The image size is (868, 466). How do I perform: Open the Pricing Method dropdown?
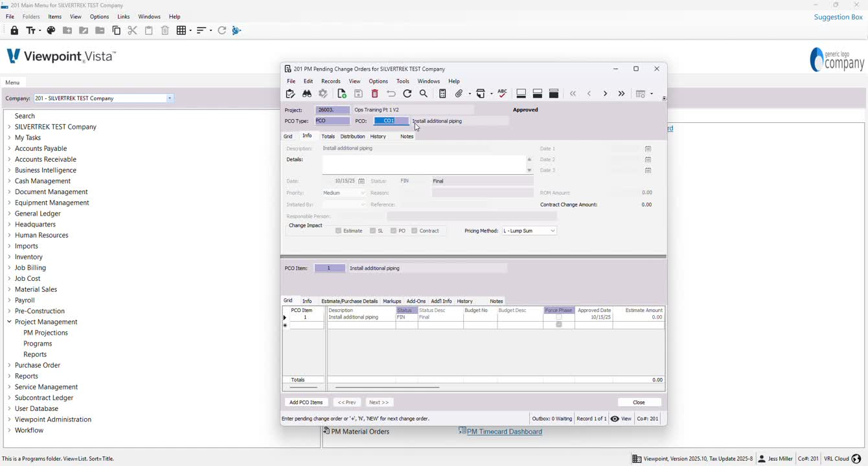coord(553,231)
